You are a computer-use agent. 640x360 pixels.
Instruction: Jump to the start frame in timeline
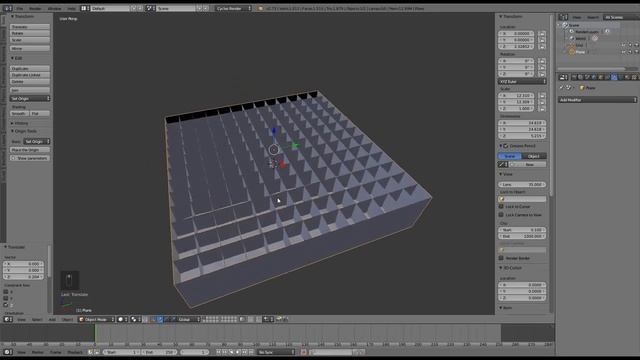pyautogui.click(x=218, y=352)
